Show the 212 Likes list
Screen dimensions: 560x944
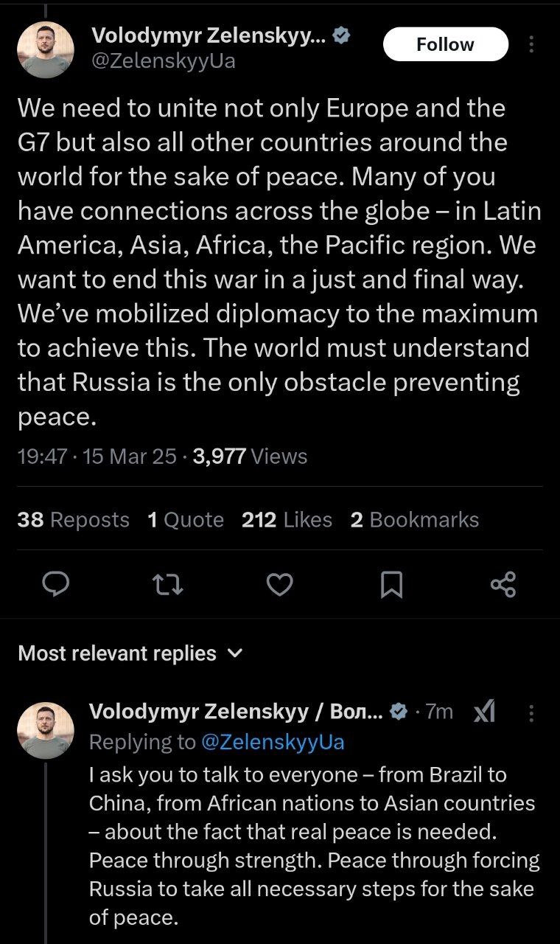tap(287, 520)
